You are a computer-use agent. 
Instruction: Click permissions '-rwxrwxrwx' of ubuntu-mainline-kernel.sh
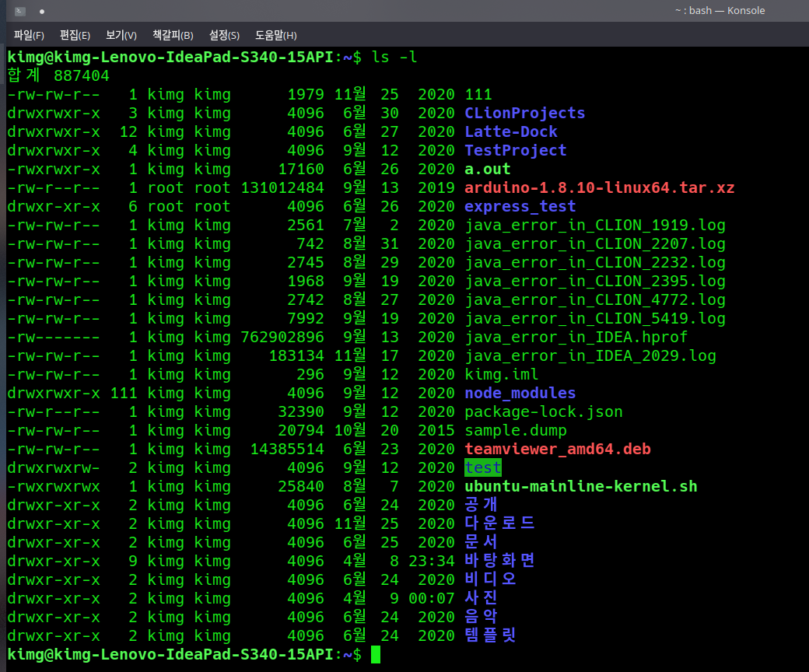(54, 486)
